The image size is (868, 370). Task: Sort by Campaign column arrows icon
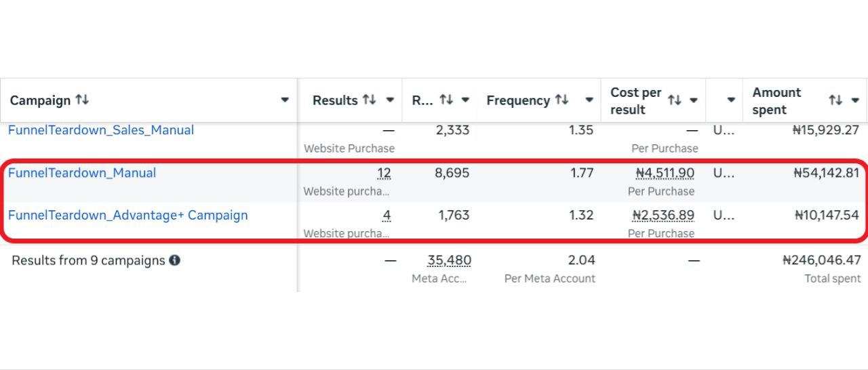pos(82,100)
